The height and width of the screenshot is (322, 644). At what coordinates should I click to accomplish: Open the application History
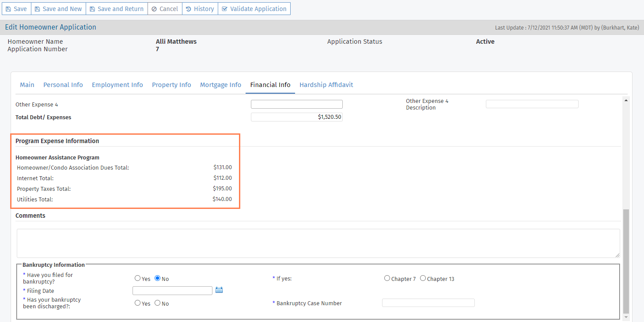(200, 9)
